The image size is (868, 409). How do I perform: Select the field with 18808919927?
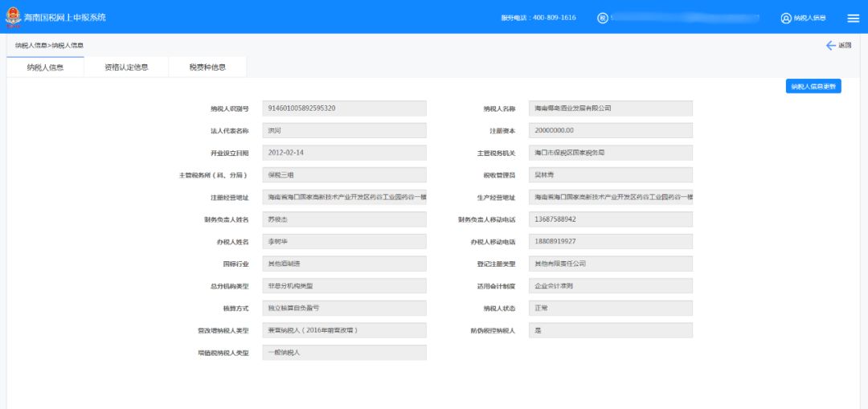pyautogui.click(x=611, y=242)
